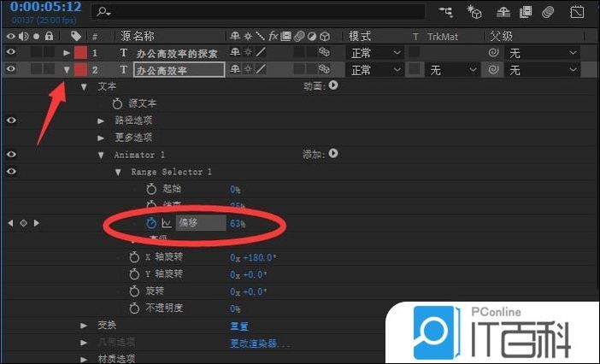Viewport: 600px width, 364px height.
Task: Toggle continuously rasterize star on layer 2
Action: [248, 69]
